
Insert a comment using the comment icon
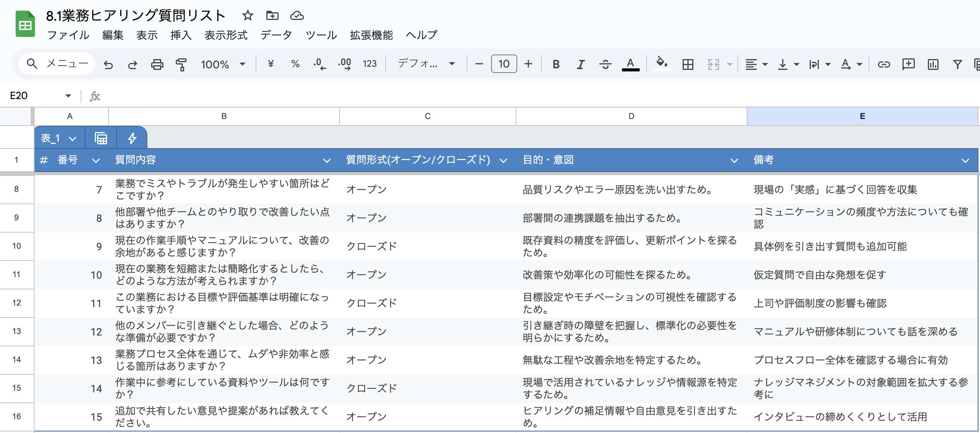click(909, 64)
